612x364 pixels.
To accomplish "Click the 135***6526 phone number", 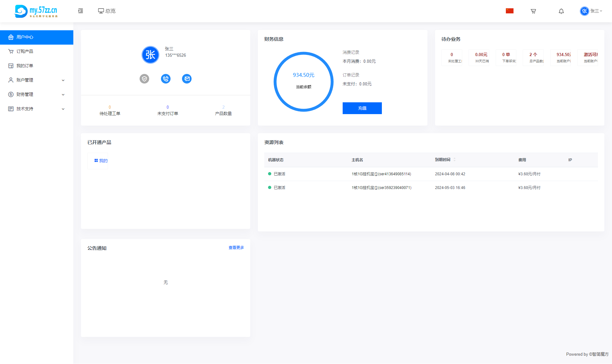I will coord(176,55).
